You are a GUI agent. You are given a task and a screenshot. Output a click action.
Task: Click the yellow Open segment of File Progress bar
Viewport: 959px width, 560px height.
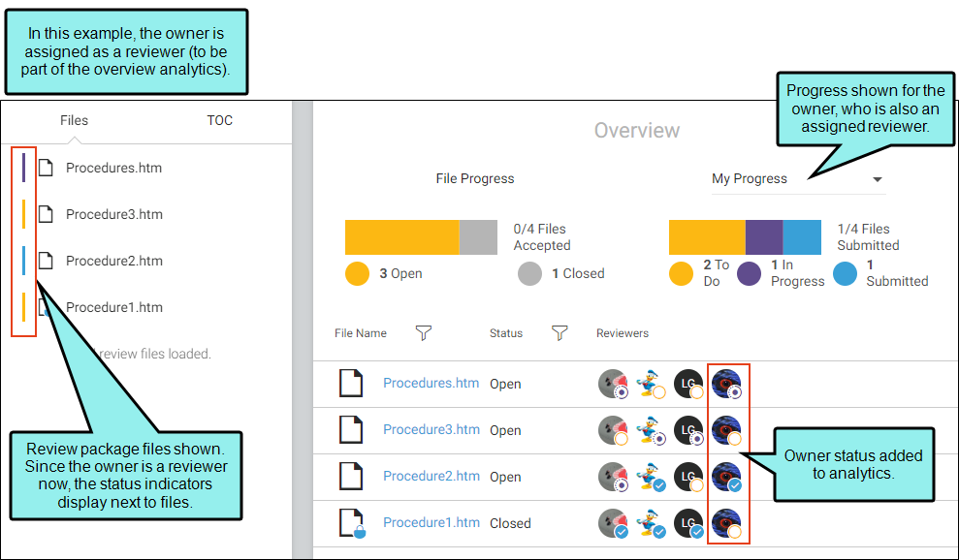coord(401,237)
